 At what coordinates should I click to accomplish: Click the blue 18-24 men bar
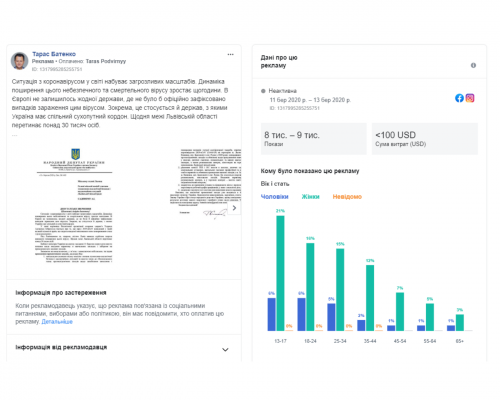[x=301, y=314]
